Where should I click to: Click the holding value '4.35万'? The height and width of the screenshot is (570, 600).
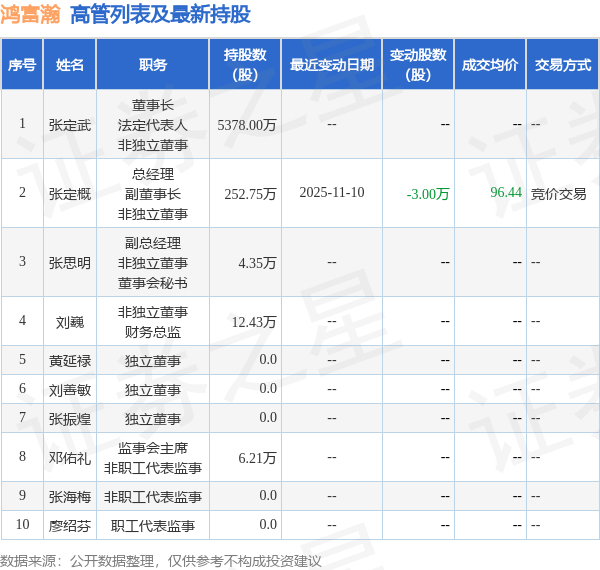coord(257,262)
